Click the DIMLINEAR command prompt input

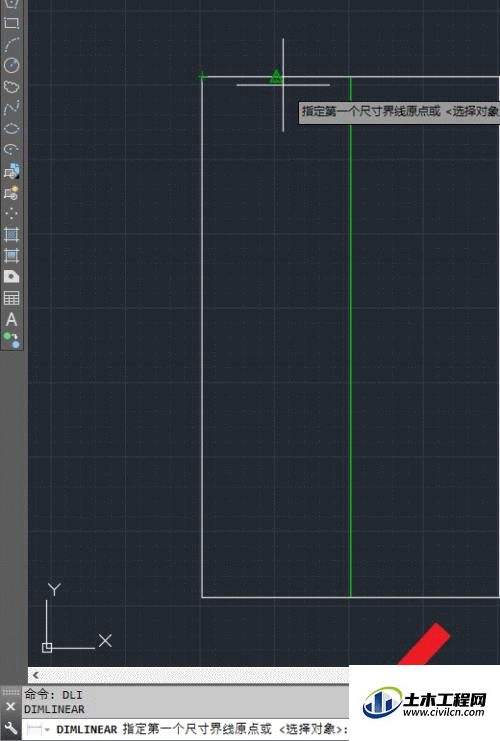202,729
